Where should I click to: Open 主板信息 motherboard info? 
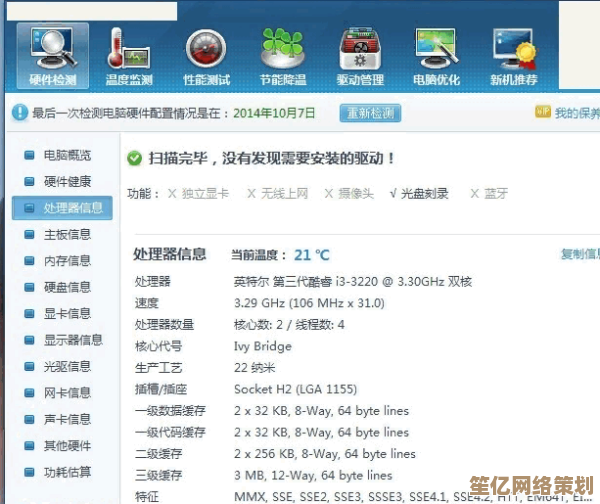(x=67, y=234)
